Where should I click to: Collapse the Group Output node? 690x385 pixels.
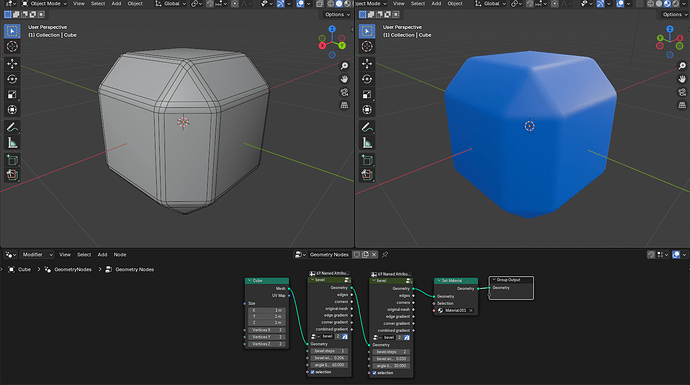[494, 280]
